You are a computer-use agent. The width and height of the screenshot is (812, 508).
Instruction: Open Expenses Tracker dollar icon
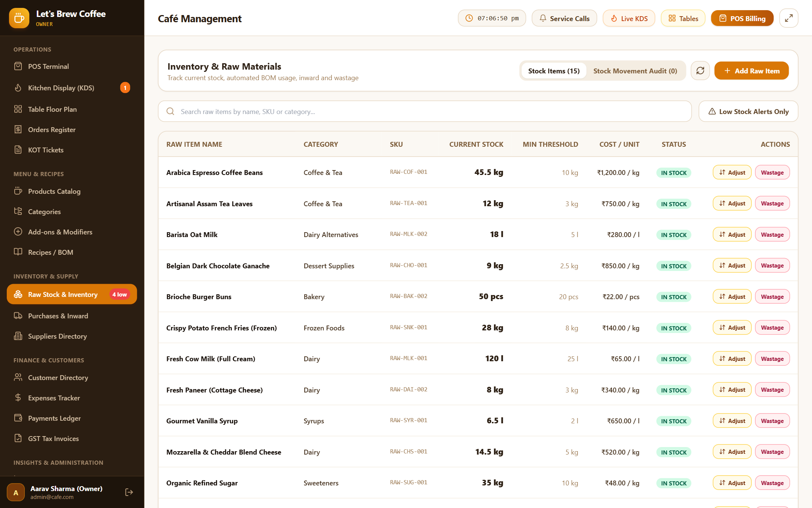tap(18, 398)
